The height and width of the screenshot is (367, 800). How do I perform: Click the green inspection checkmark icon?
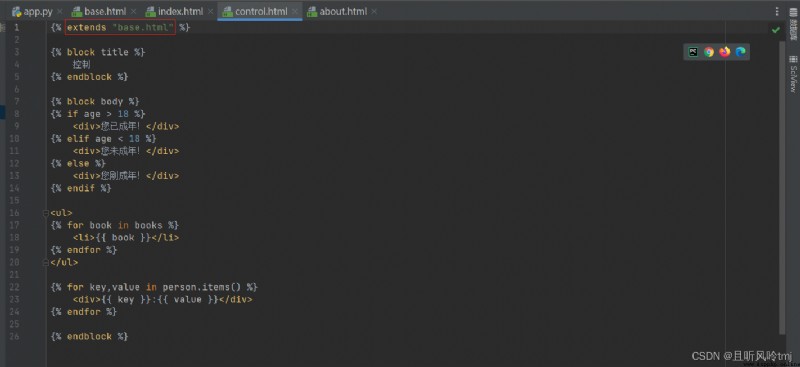pyautogui.click(x=776, y=30)
